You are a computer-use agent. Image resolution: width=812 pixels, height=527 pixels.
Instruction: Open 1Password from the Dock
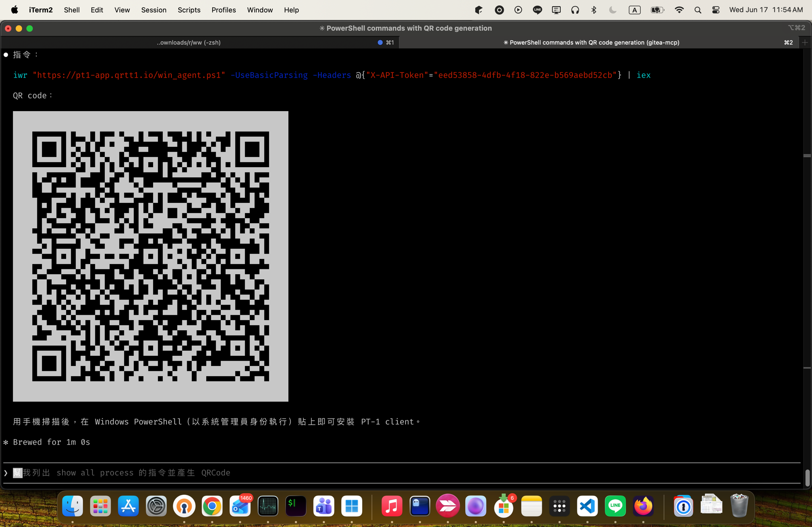[x=683, y=506]
